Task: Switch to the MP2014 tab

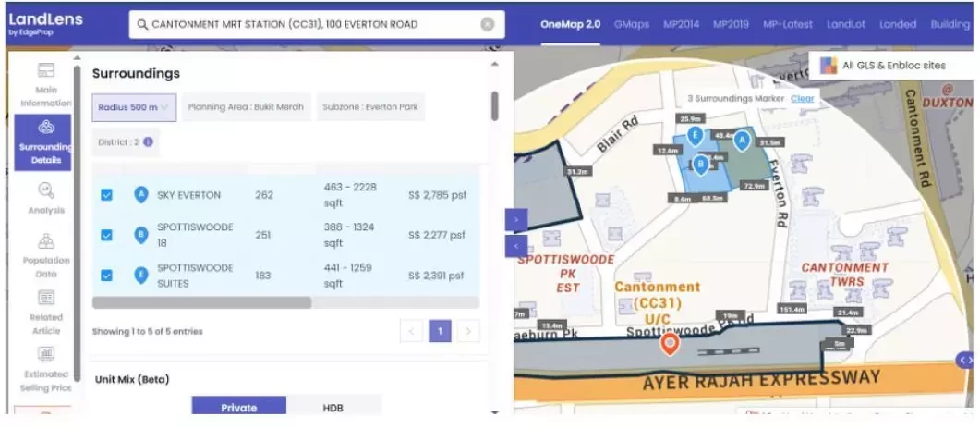Action: (x=682, y=24)
